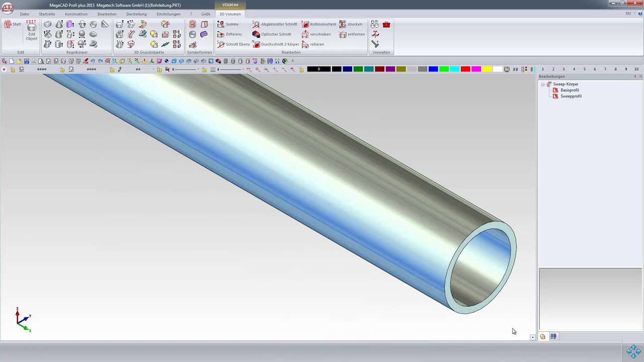Pick the yellow color swatch
The width and height of the screenshot is (644, 362).
[487, 69]
